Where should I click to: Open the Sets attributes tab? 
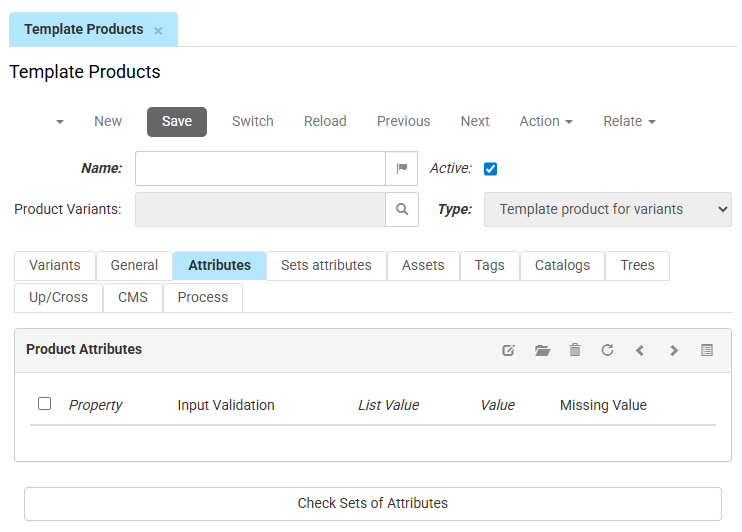(x=327, y=266)
